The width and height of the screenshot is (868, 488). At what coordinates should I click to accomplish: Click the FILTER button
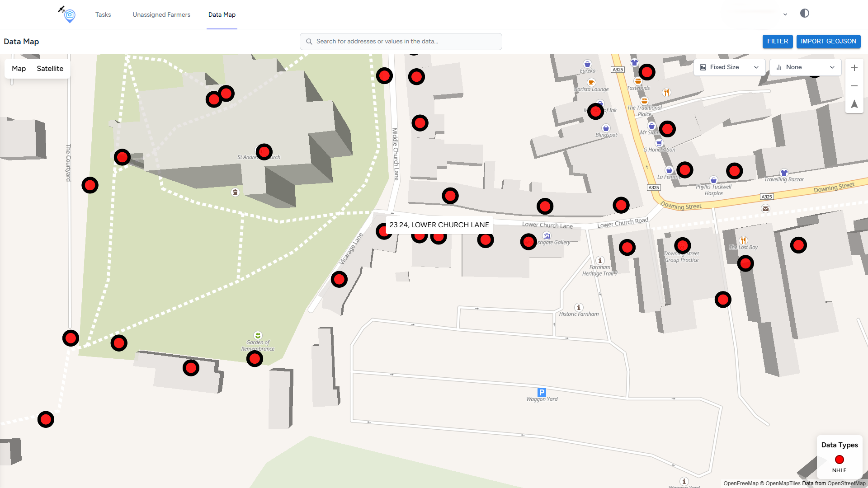coord(777,41)
